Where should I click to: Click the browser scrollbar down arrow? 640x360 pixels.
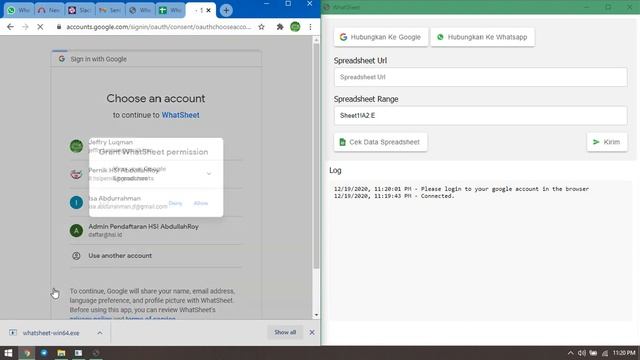[x=316, y=315]
